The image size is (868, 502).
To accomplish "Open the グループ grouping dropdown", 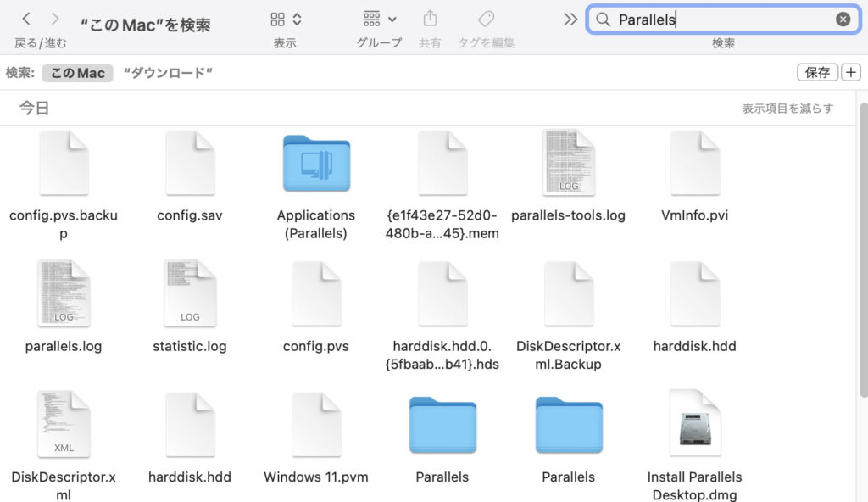I will coord(380,20).
